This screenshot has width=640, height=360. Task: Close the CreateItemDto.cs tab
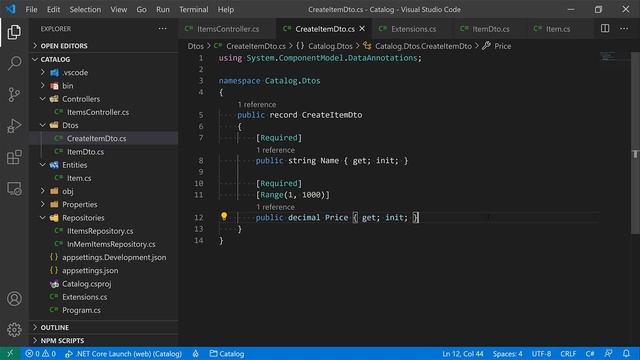(x=362, y=29)
